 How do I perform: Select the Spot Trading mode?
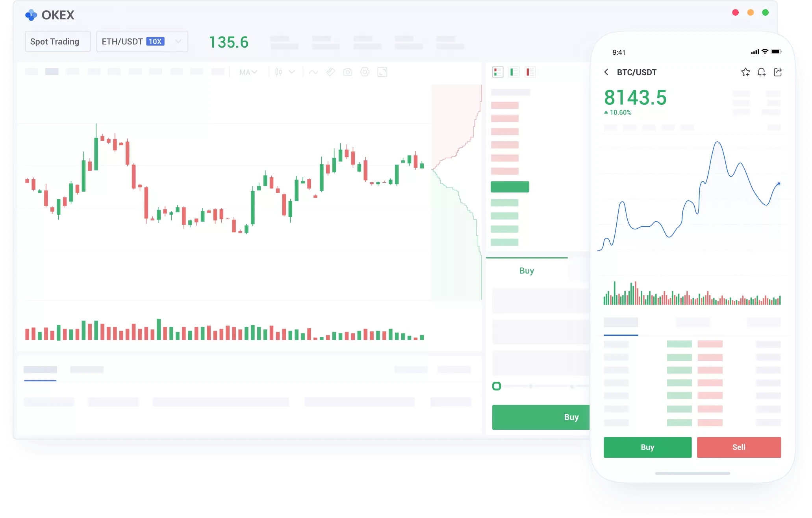pos(57,41)
